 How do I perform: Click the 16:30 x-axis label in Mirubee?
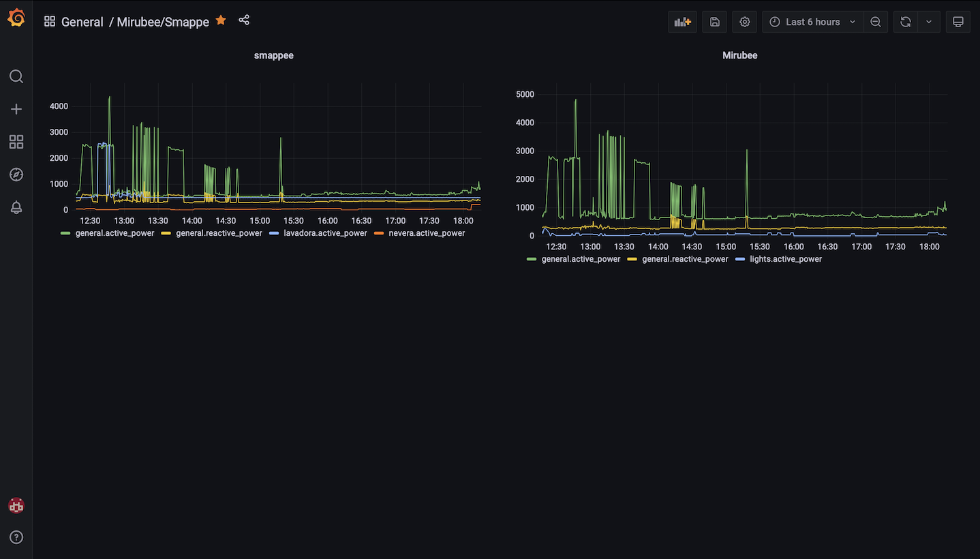827,247
